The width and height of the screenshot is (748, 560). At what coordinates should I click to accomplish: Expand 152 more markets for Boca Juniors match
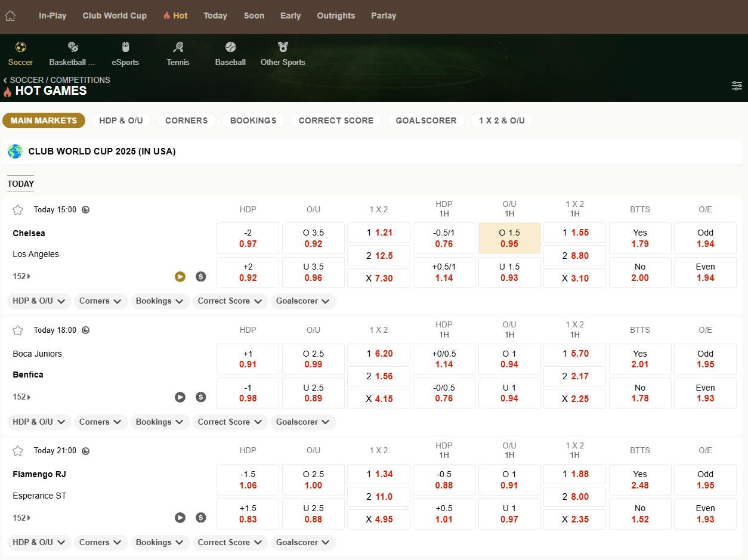[21, 397]
